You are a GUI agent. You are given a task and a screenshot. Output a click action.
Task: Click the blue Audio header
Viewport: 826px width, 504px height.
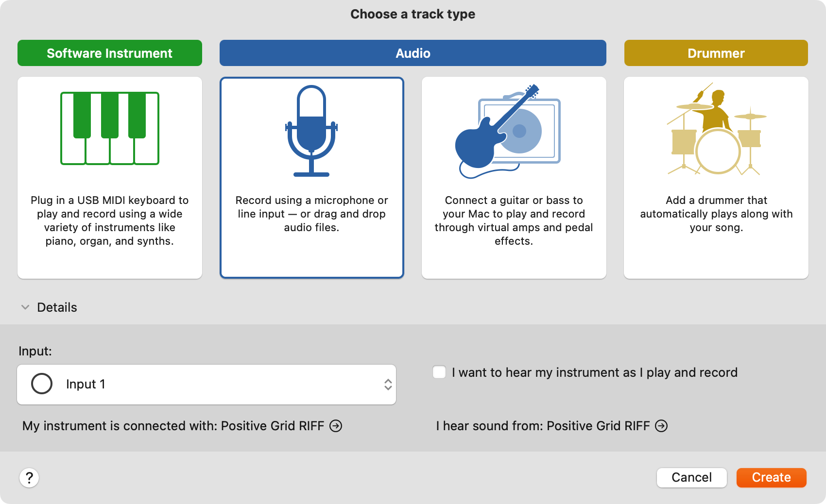click(x=413, y=53)
